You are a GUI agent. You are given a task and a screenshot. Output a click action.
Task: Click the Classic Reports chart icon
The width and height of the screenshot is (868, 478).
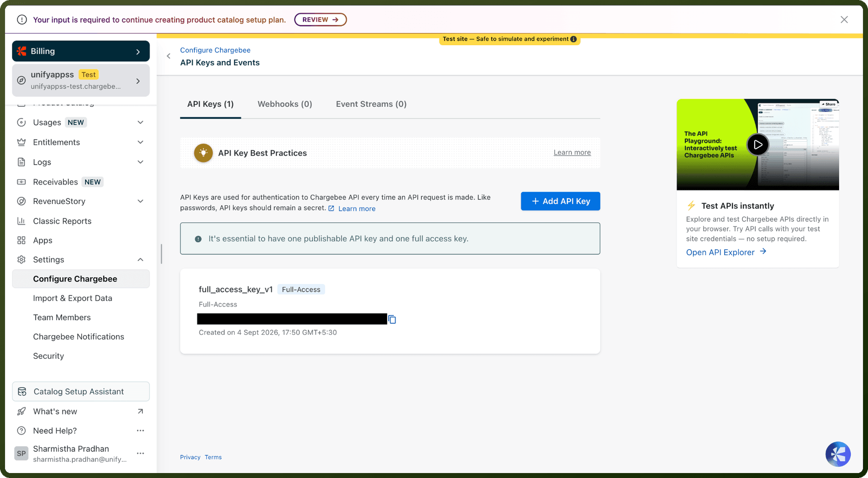click(21, 221)
